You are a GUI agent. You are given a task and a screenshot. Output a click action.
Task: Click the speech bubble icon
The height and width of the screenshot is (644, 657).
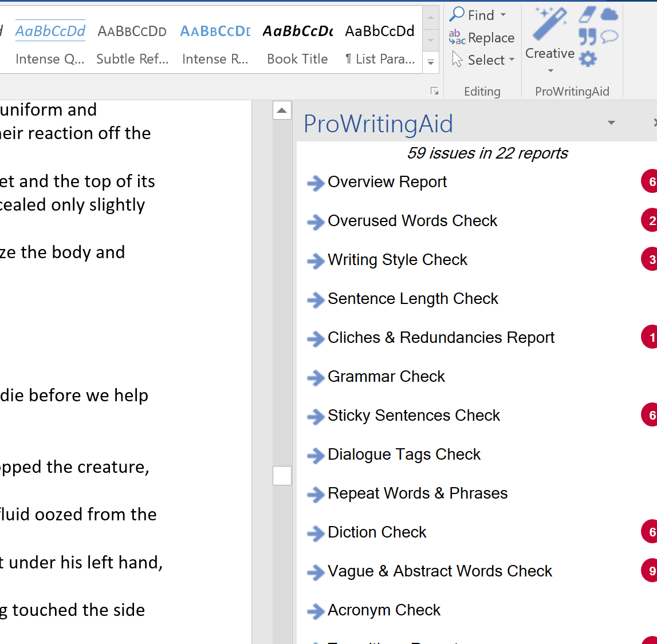tap(609, 37)
